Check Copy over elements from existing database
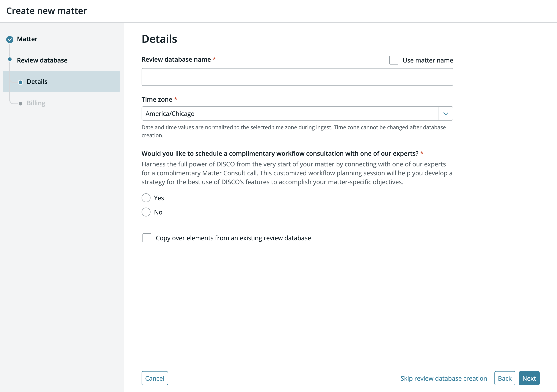This screenshot has height=392, width=557. (x=147, y=238)
